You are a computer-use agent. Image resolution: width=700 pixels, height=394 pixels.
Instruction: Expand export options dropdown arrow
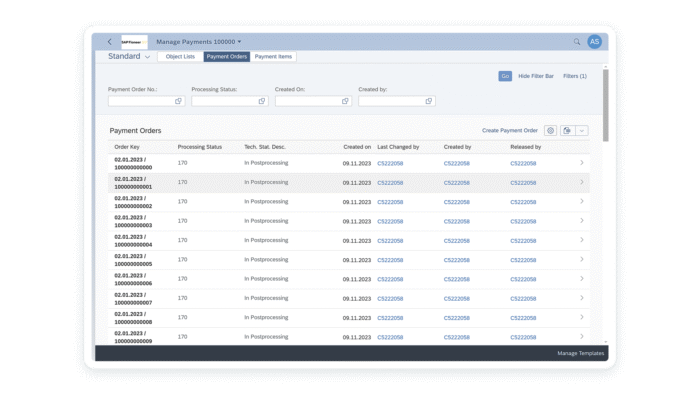point(582,131)
